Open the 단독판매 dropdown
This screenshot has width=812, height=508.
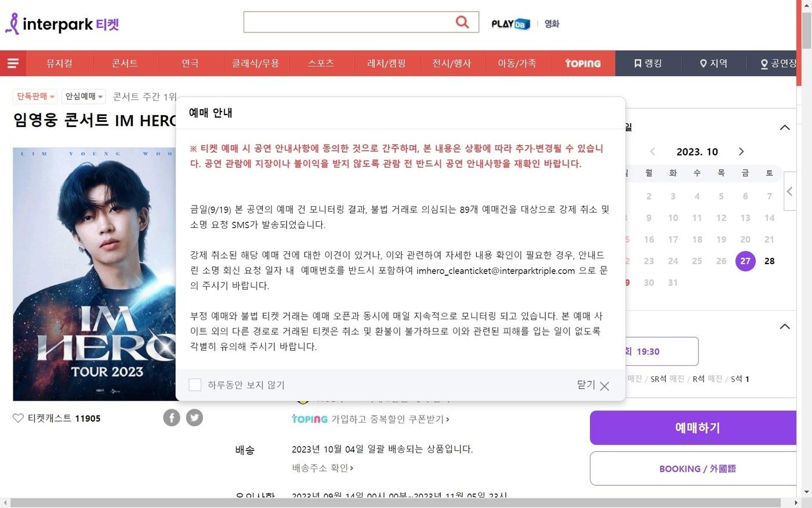(x=35, y=96)
